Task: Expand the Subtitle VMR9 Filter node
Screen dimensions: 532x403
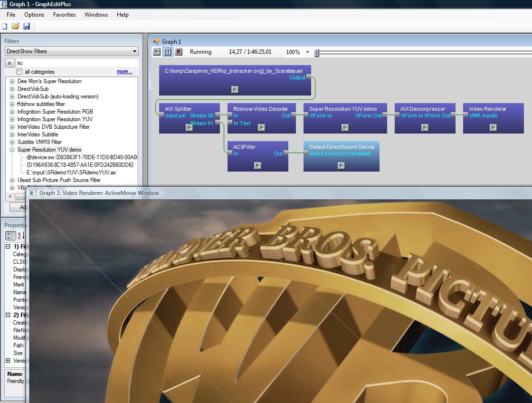Action: coord(12,142)
